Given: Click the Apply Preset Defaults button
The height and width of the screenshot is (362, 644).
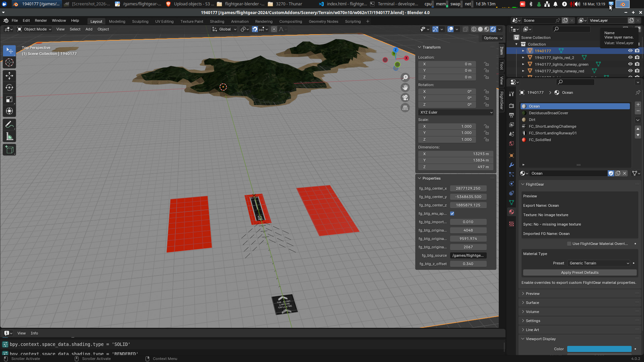Looking at the screenshot, I should click(580, 273).
